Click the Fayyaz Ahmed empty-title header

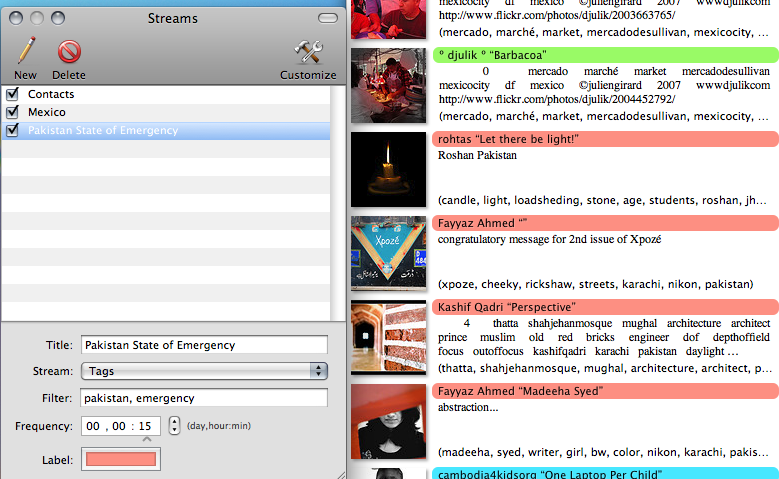(x=606, y=223)
